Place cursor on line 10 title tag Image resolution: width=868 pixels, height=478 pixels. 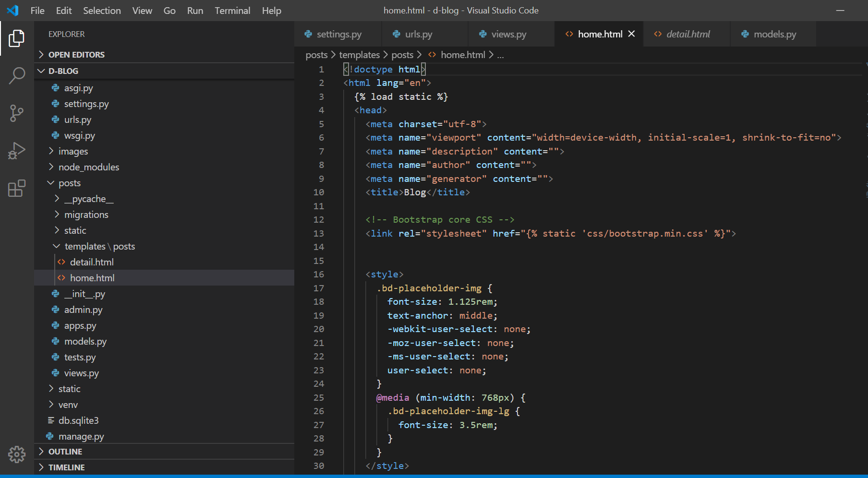pyautogui.click(x=418, y=192)
